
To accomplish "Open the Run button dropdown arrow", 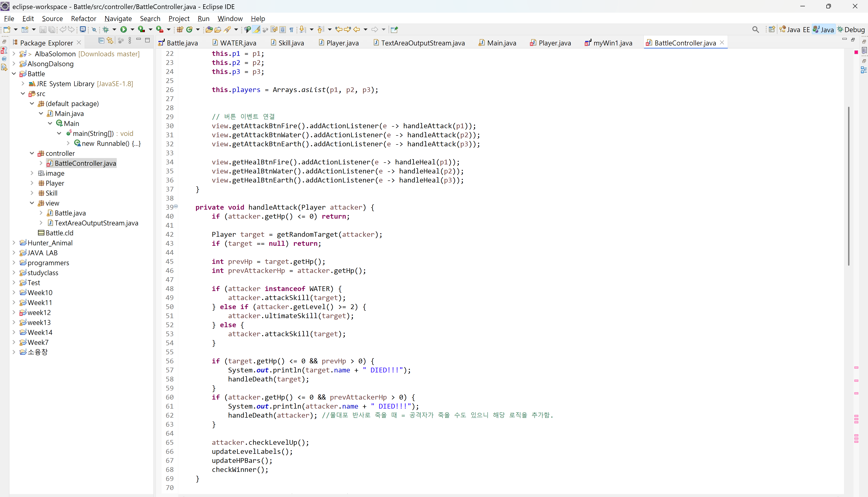I will [x=133, y=30].
